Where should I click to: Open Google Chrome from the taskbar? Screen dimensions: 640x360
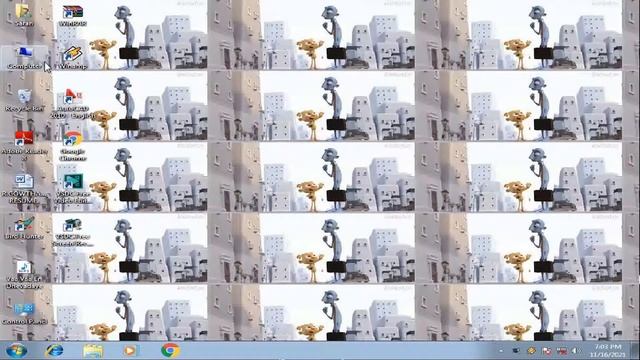170,350
